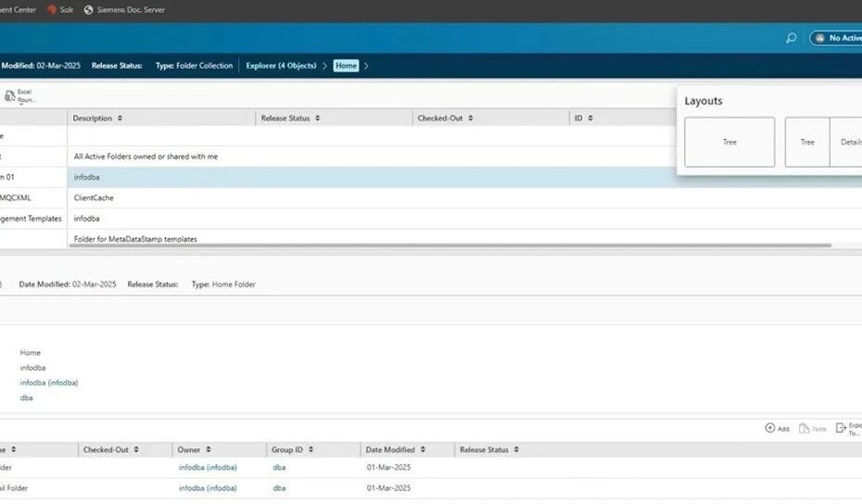Sort upper table by Release Status
Screen dimensions: 862x504
[318, 119]
